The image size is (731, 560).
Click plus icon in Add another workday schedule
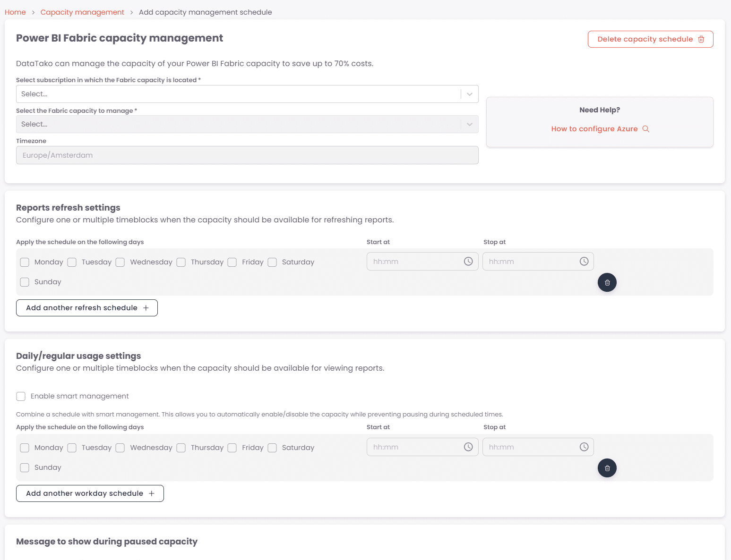(152, 493)
